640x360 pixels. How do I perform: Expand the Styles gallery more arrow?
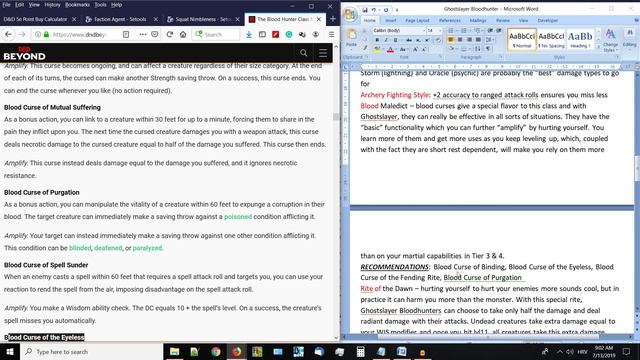tap(598, 48)
